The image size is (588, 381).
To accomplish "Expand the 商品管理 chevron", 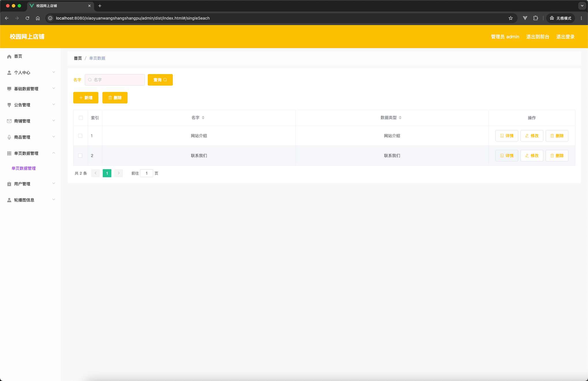I will coord(54,137).
